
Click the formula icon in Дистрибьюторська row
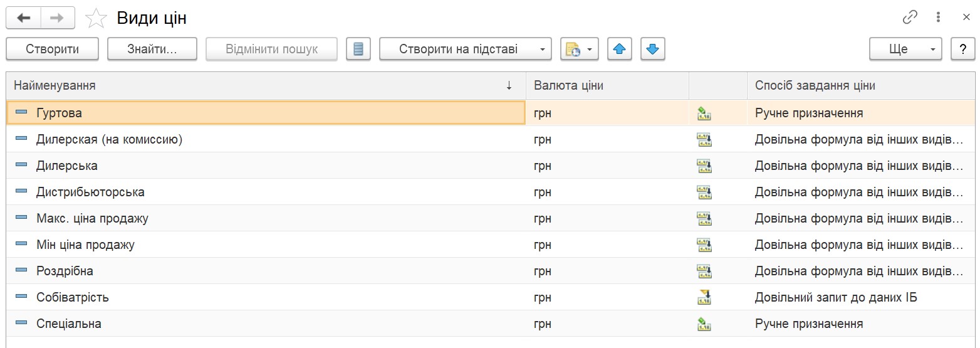[x=704, y=192]
